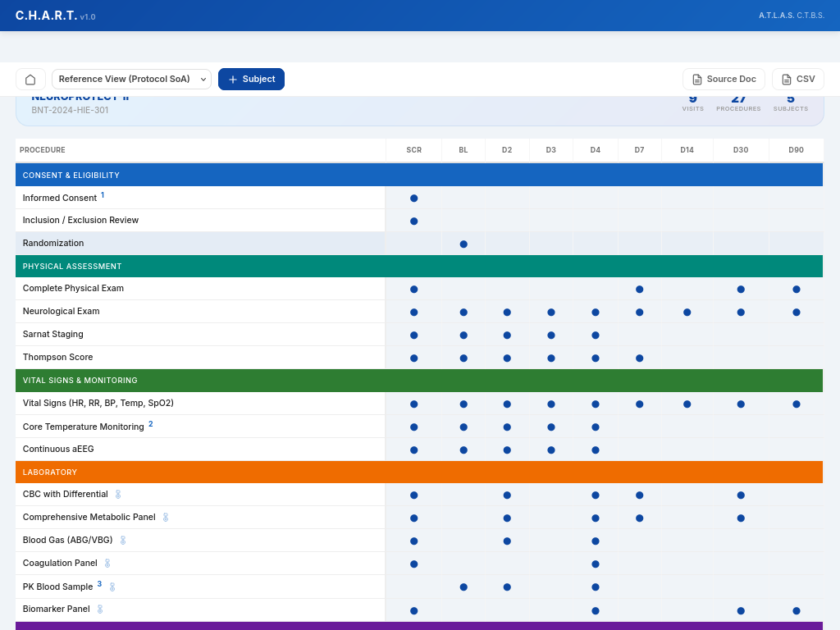Click lab icon next to Blood Gas (ABG/VBG)
Screen dimensions: 840x630
coord(122,540)
